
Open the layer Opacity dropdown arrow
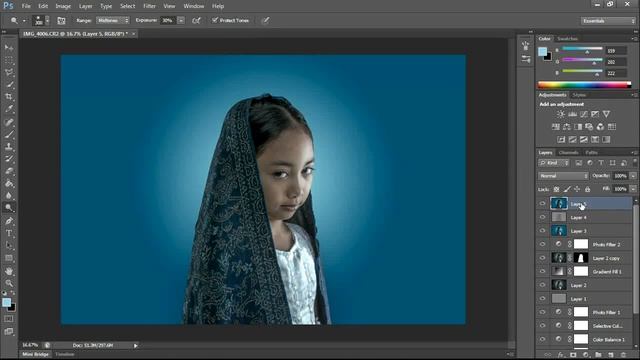[633, 176]
